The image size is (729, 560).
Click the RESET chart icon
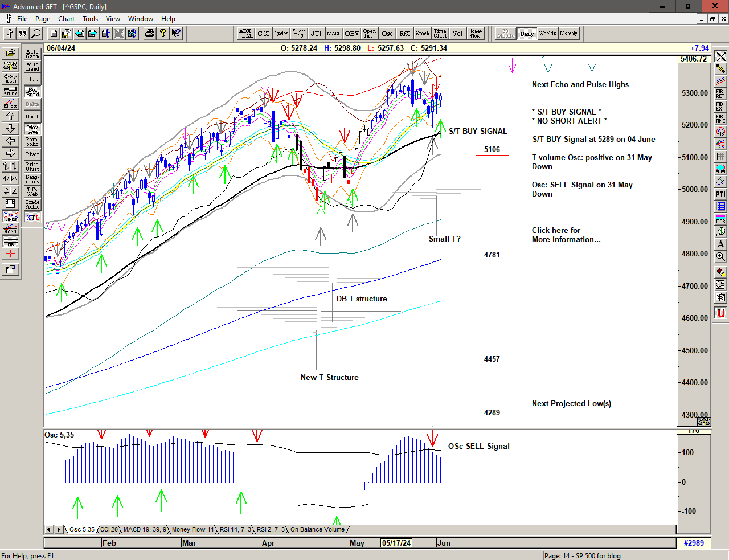(10, 79)
